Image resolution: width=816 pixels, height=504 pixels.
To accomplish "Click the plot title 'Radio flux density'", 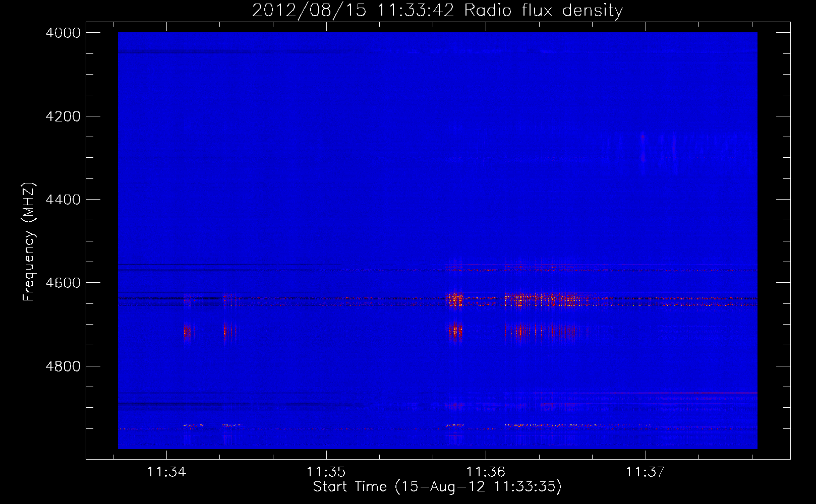I will click(544, 11).
